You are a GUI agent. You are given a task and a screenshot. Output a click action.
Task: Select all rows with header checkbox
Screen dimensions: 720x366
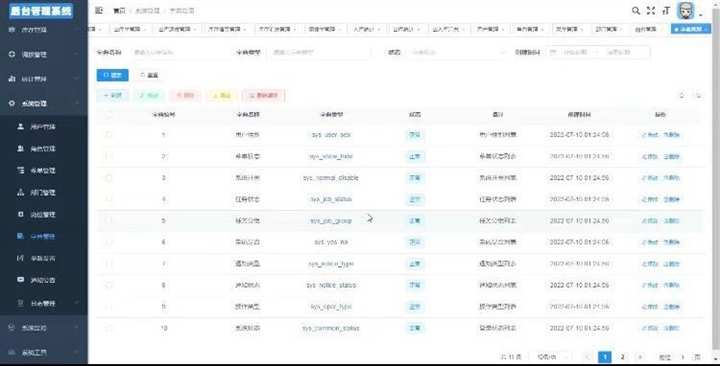[x=109, y=114]
